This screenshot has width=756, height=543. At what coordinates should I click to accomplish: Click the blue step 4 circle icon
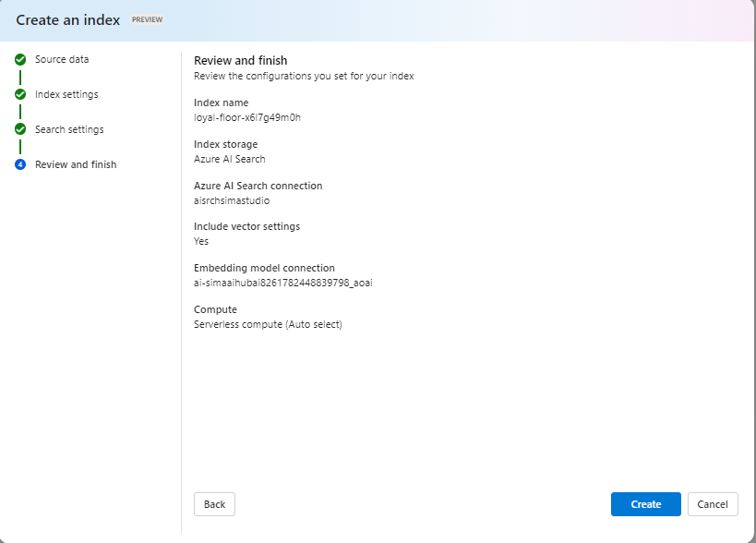[x=20, y=164]
